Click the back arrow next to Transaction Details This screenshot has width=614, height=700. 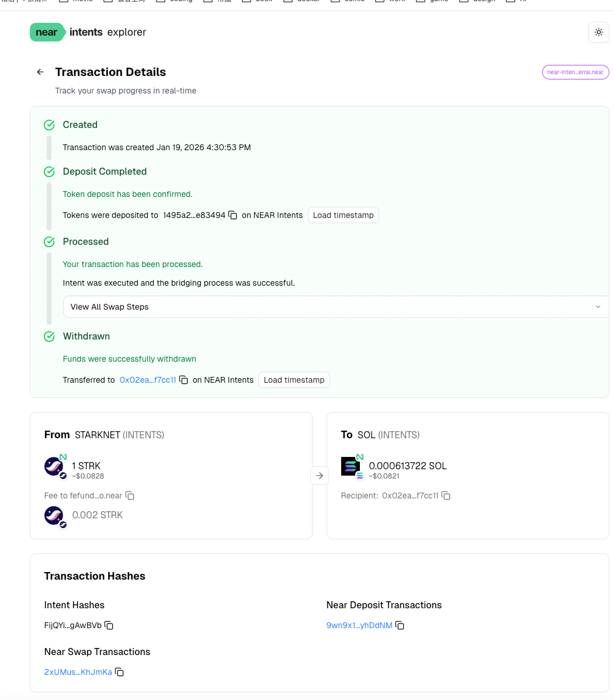tap(40, 71)
